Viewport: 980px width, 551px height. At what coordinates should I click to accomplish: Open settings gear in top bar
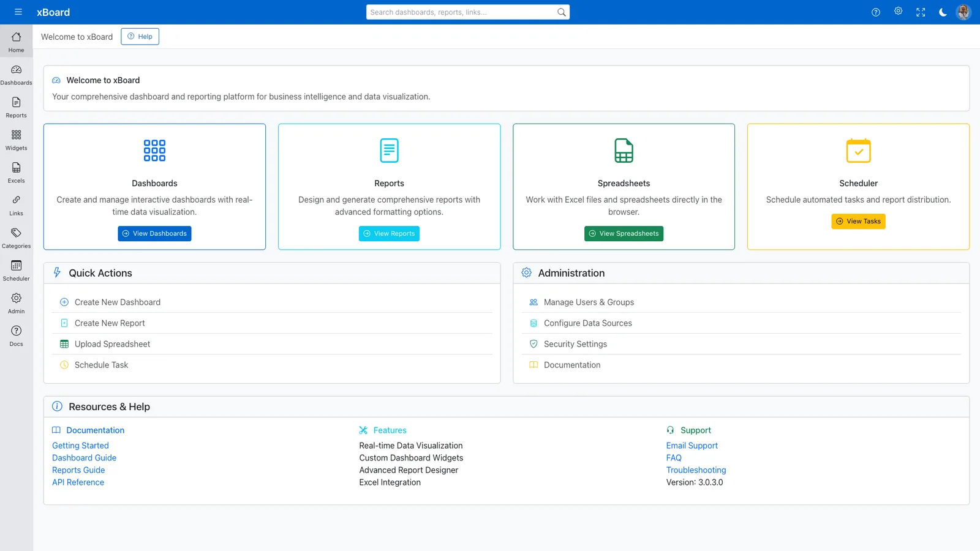tap(898, 12)
